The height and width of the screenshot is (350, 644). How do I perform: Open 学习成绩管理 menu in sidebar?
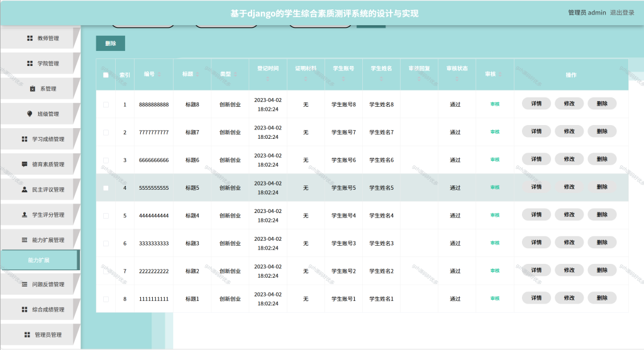[x=40, y=139]
